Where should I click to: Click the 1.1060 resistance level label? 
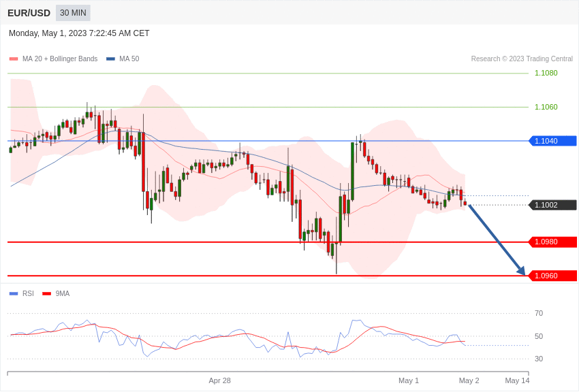546,107
